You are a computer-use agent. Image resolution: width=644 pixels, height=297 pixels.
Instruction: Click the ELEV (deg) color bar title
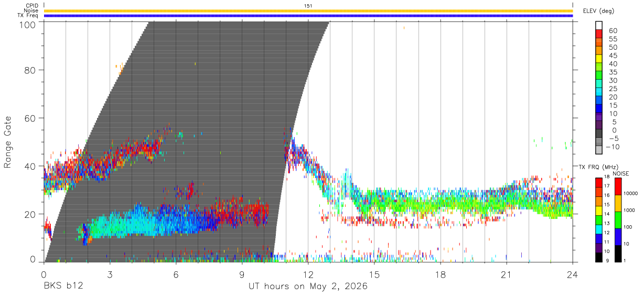click(x=599, y=11)
